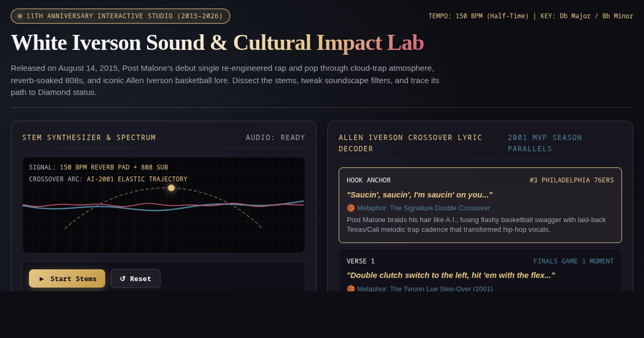This screenshot has width=644, height=338.
Task: Click the basketball icon beside Signature Double Crossover
Action: click(x=351, y=208)
